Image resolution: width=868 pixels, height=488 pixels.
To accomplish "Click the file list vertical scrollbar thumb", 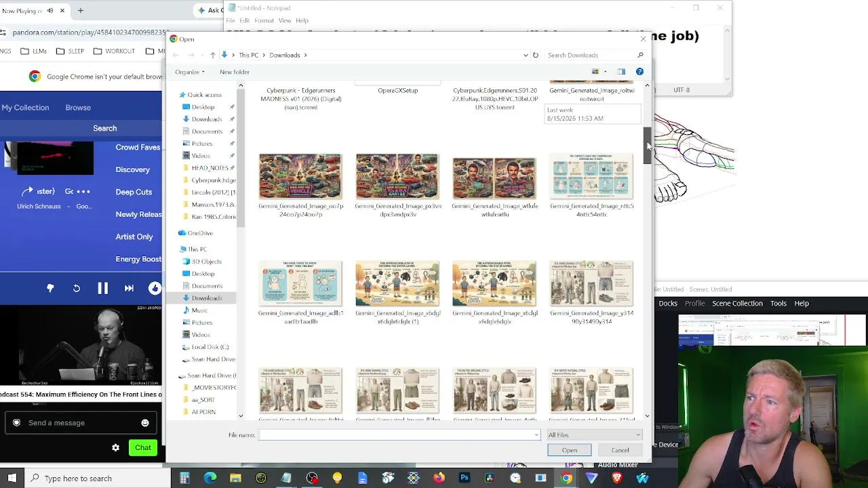I will point(647,145).
